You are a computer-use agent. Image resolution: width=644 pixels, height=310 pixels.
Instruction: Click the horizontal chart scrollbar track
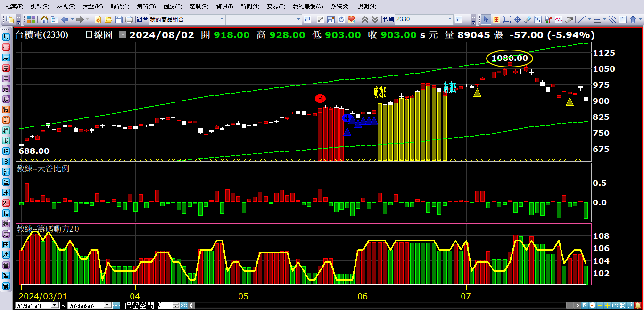coord(377,305)
